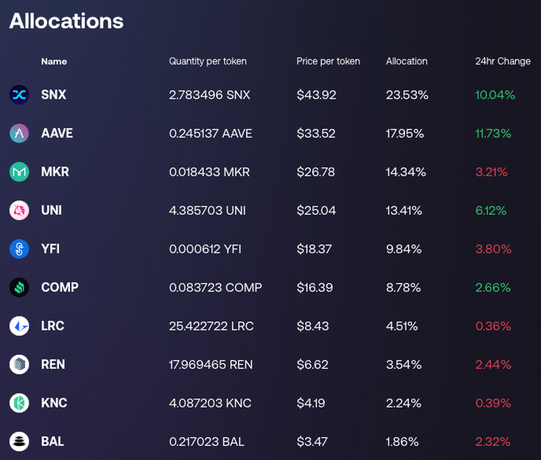The image size is (541, 460).
Task: Select the COMP token icon
Action: point(19,287)
